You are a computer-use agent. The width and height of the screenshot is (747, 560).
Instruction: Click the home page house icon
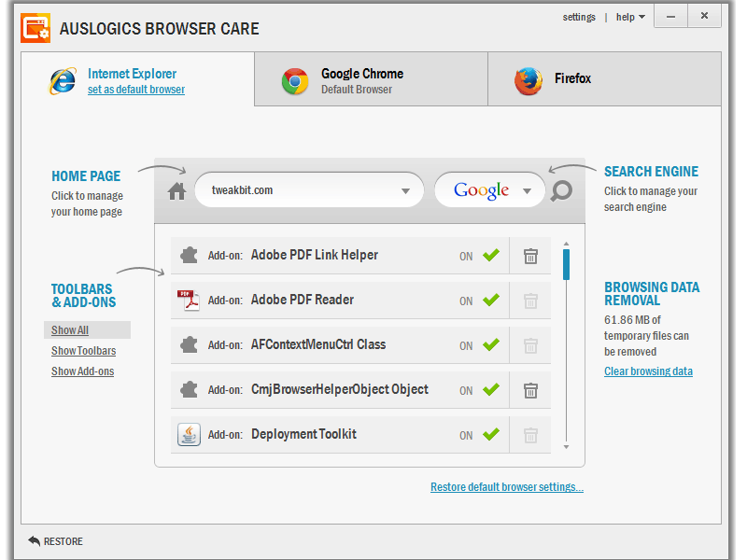(x=176, y=191)
